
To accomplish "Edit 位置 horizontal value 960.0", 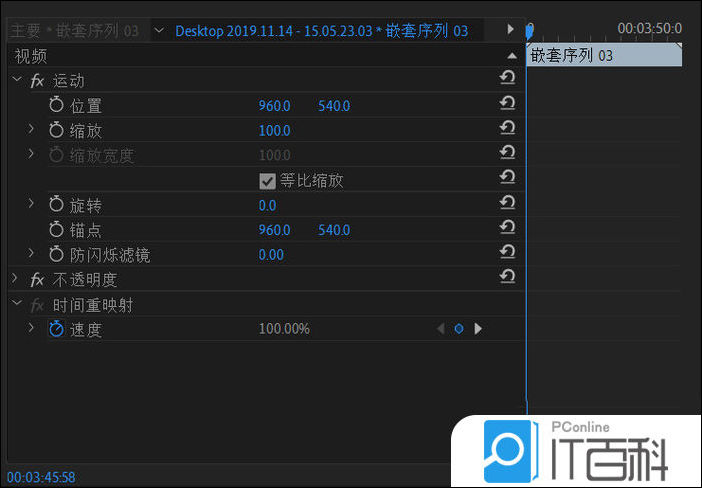I will 274,106.
